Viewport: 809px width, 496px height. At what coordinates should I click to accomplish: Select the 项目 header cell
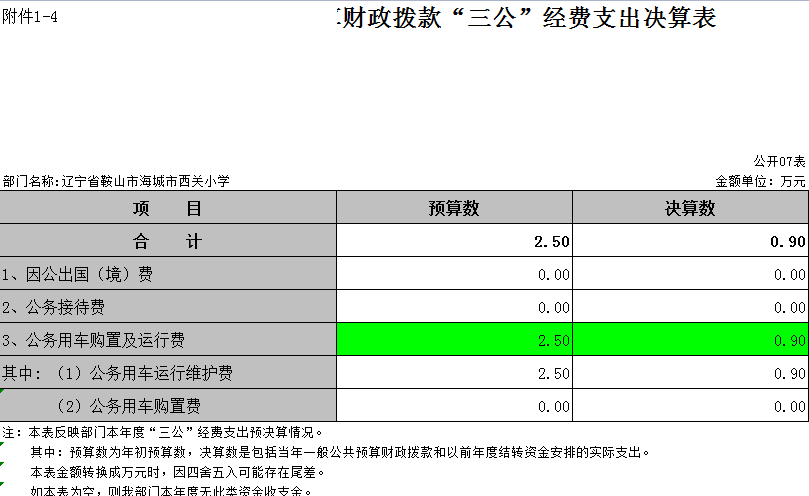coord(168,207)
